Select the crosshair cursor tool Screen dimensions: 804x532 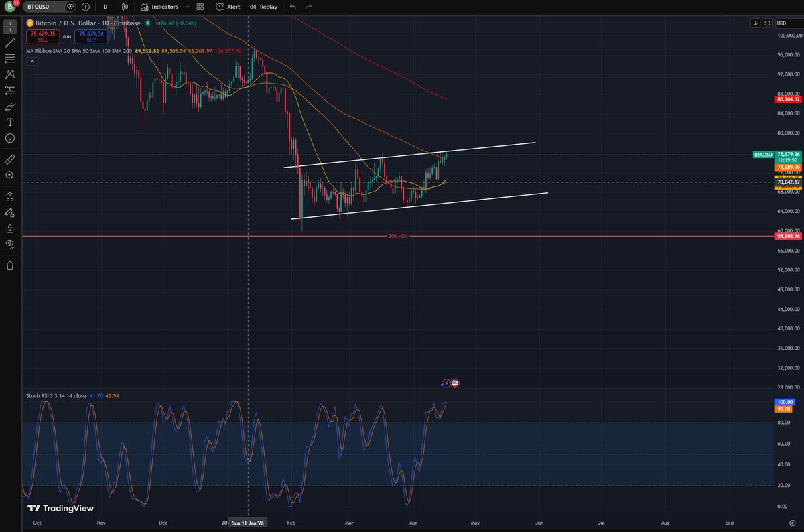point(10,27)
